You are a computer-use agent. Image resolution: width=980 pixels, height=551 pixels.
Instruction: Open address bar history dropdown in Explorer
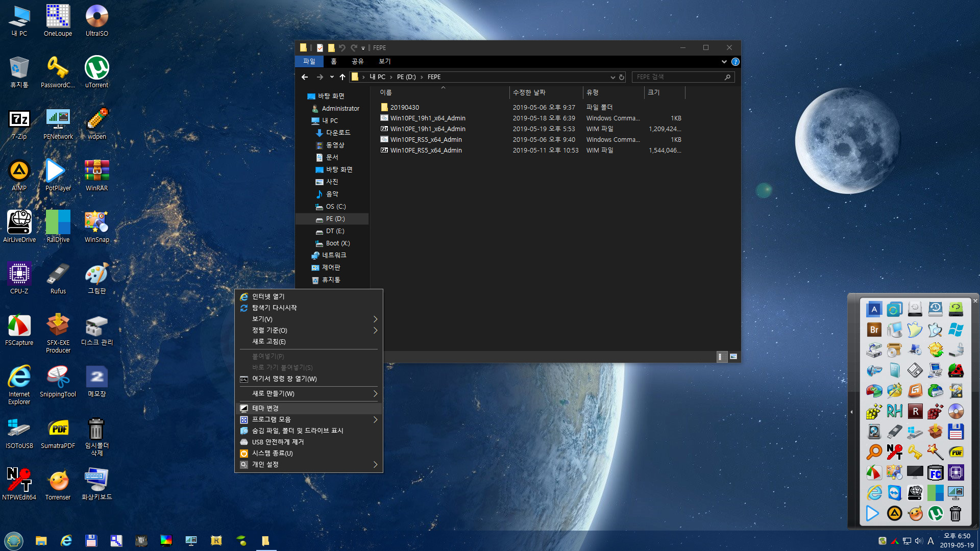click(x=612, y=77)
